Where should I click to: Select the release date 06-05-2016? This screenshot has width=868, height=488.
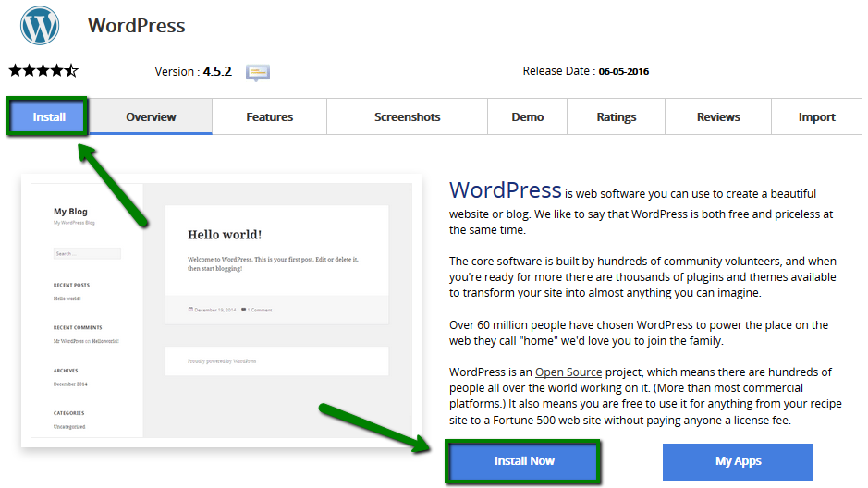tap(623, 71)
